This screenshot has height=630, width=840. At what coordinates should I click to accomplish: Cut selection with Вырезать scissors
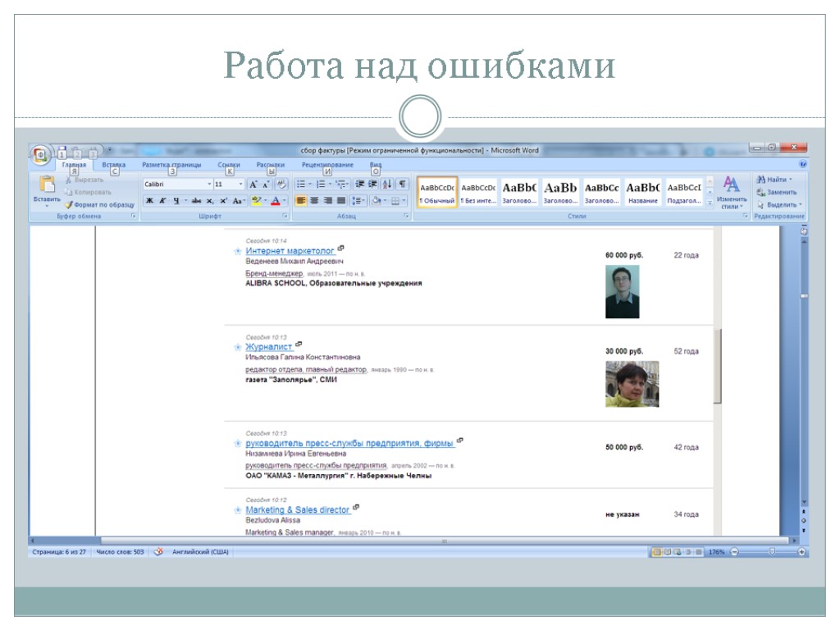click(84, 180)
